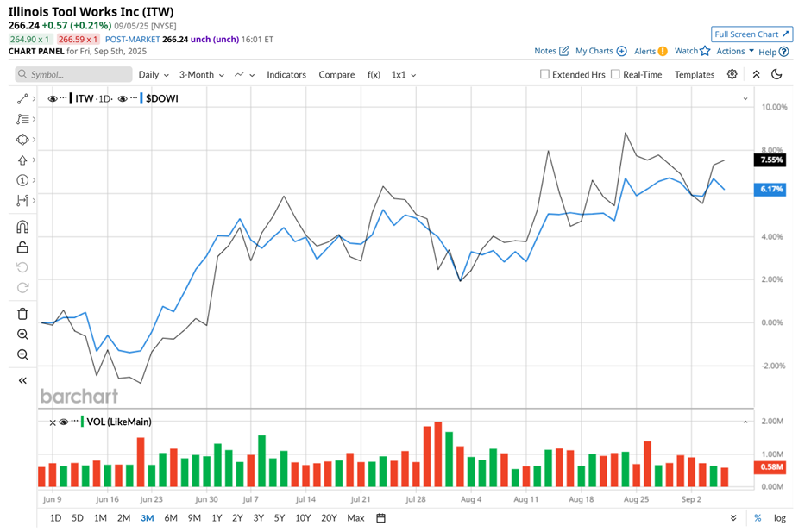Select the 1Y time range

coord(217,518)
